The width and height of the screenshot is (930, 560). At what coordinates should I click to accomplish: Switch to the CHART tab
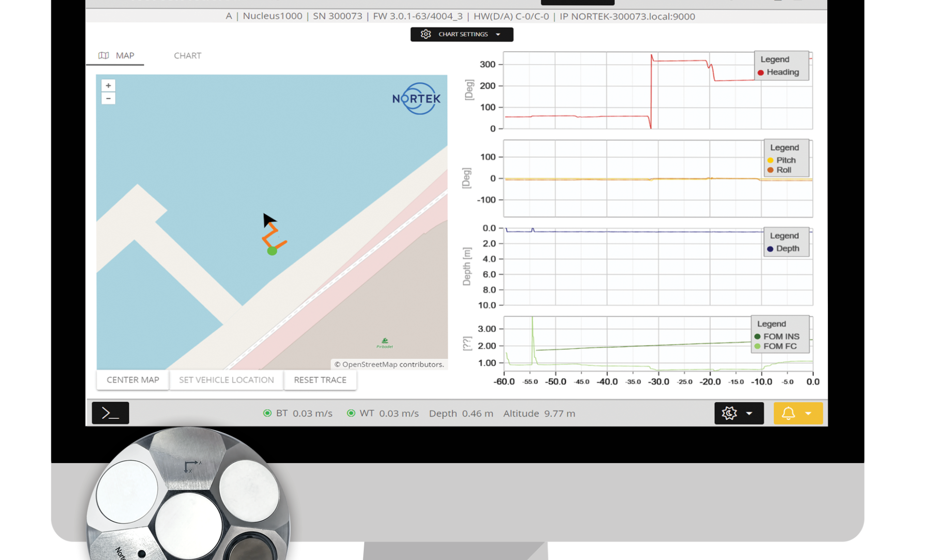tap(187, 55)
